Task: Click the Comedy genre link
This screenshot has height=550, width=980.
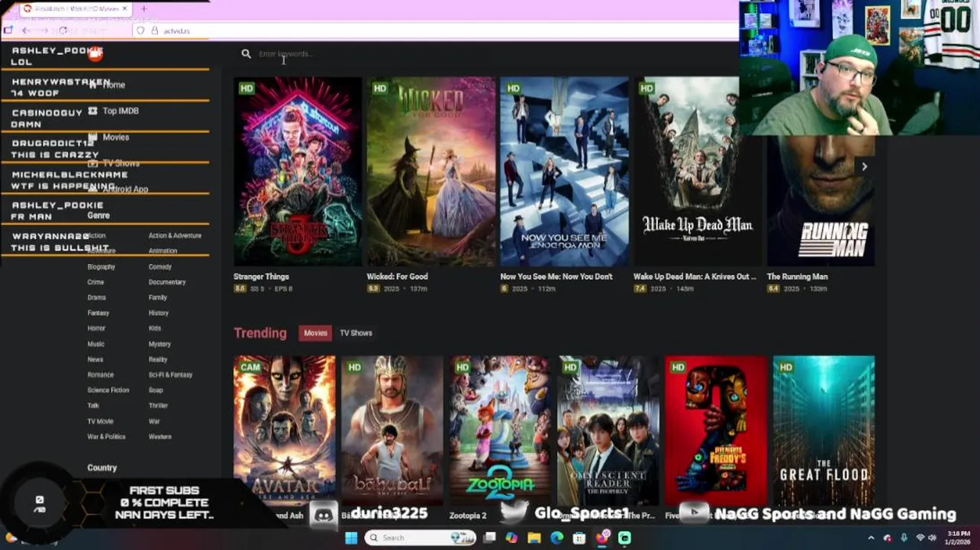Action: [x=160, y=267]
